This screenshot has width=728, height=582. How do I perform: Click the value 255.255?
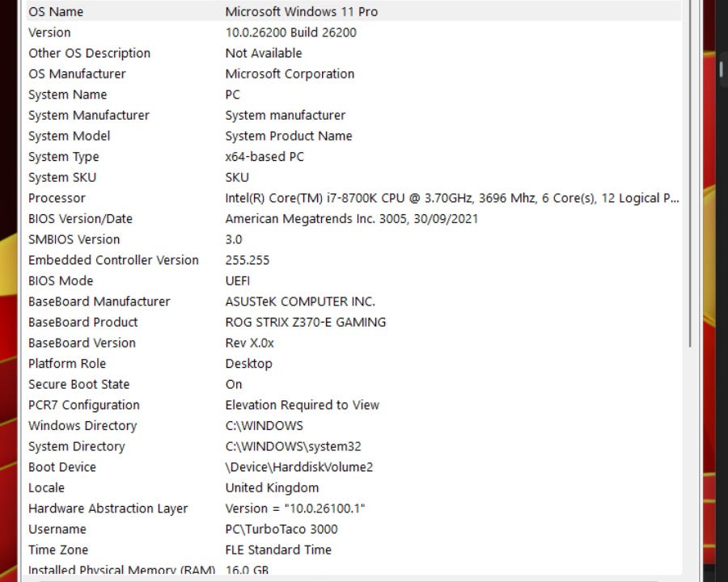tap(247, 260)
